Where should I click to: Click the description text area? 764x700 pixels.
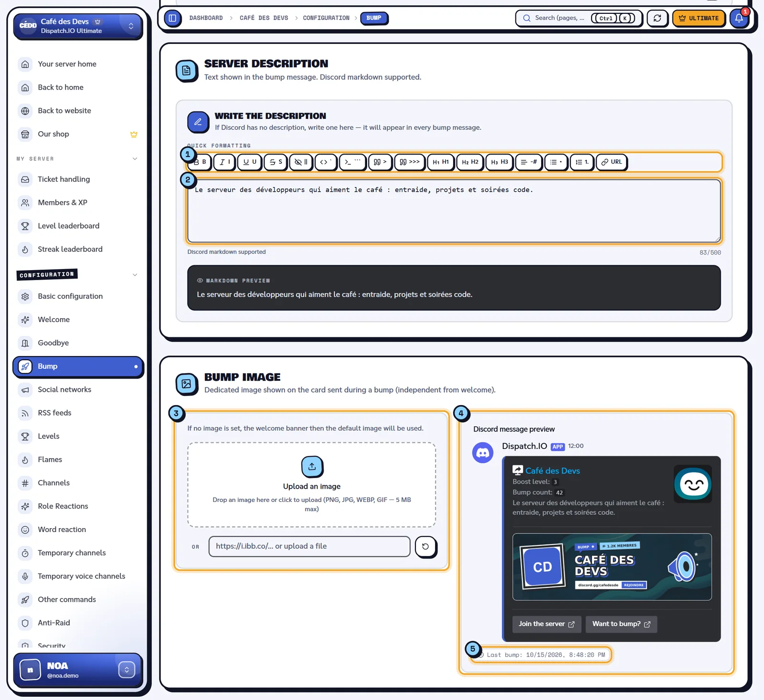[x=454, y=211]
